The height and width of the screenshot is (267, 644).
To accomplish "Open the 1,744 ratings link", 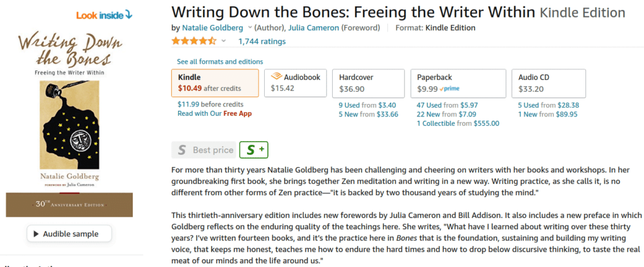I will (x=262, y=42).
